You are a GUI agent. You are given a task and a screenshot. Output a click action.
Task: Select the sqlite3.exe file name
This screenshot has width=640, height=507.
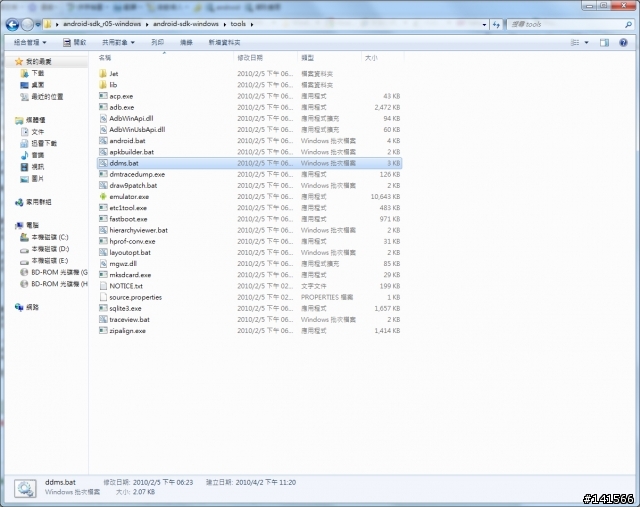[x=125, y=309]
